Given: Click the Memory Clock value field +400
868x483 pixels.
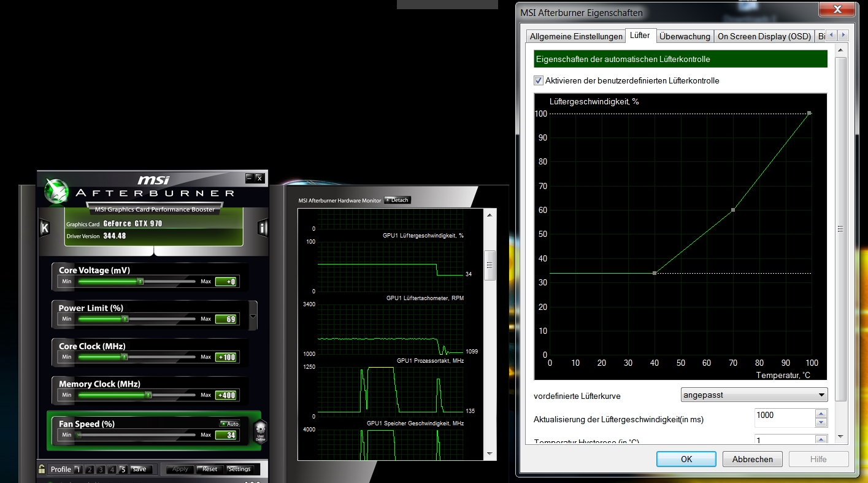Looking at the screenshot, I should [x=226, y=395].
